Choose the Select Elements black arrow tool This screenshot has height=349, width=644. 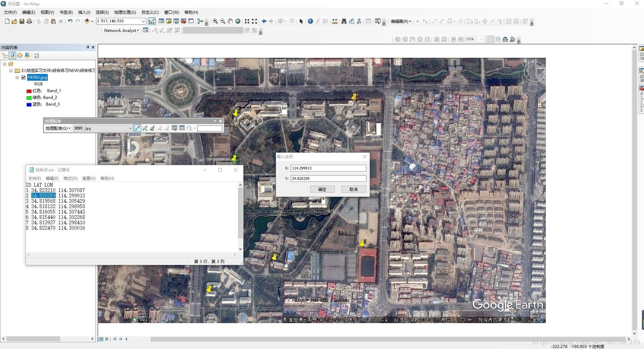pos(301,21)
